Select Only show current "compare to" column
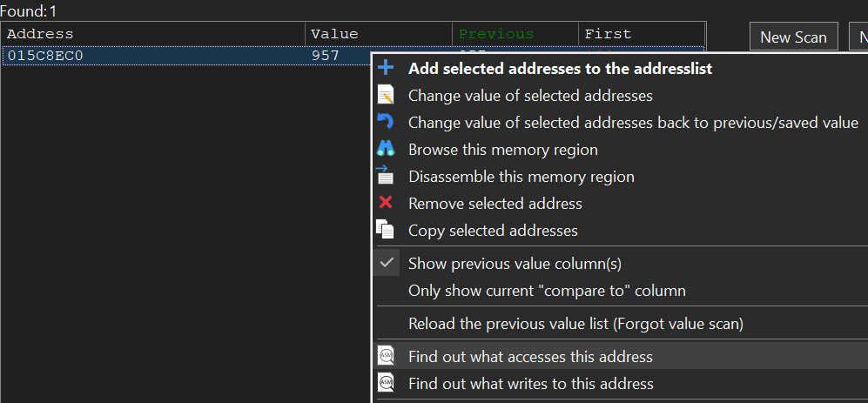Viewport: 868px width, 403px height. point(547,291)
